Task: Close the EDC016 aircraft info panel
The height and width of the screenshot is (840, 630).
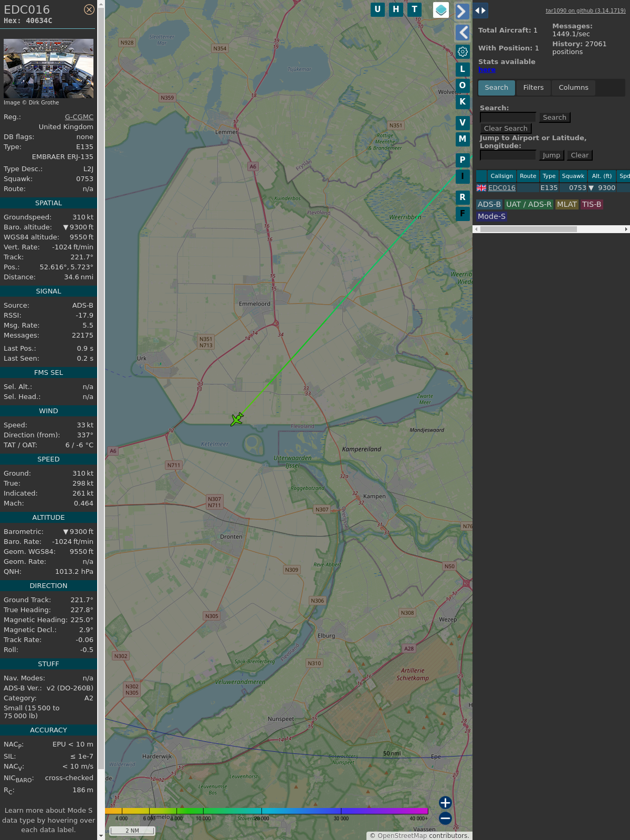Action: (89, 9)
